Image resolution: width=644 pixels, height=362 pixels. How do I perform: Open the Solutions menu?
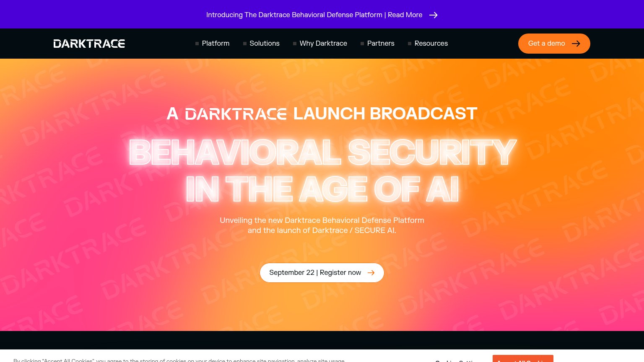(261, 43)
